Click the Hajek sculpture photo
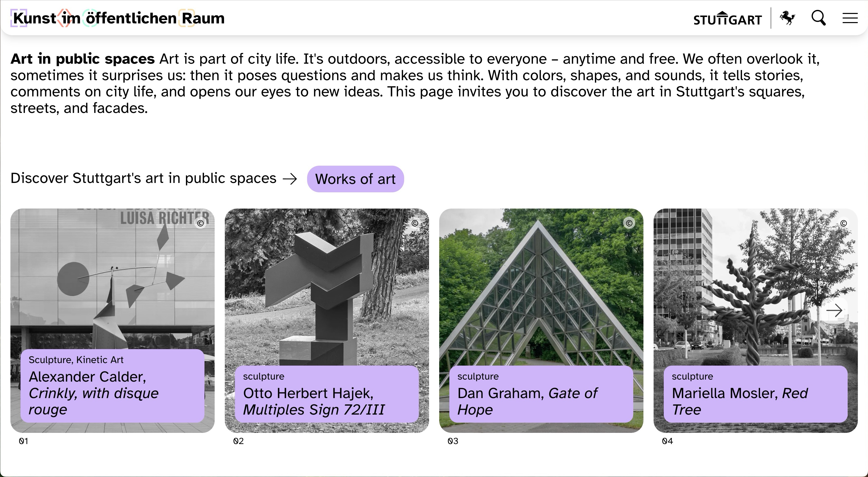The height and width of the screenshot is (477, 868). point(326,286)
